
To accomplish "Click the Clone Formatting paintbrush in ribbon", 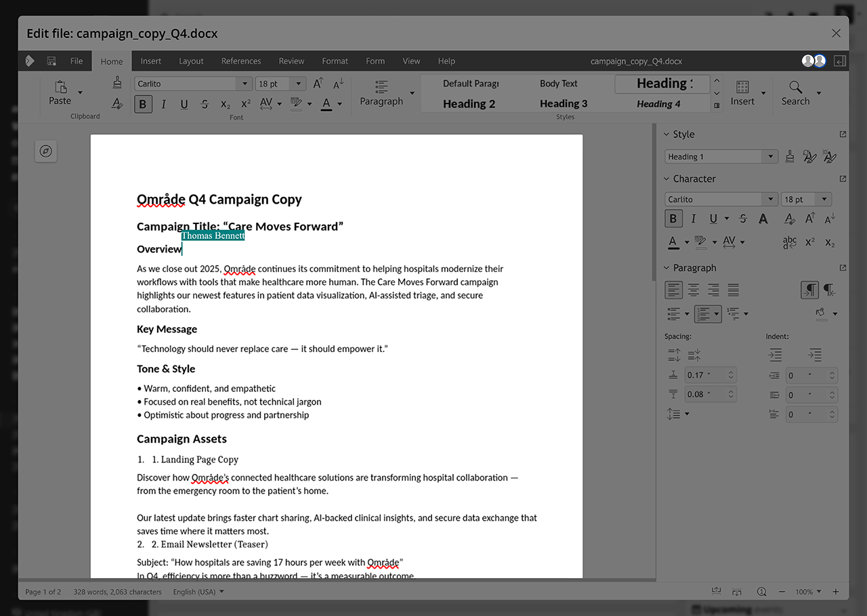I will (x=117, y=83).
